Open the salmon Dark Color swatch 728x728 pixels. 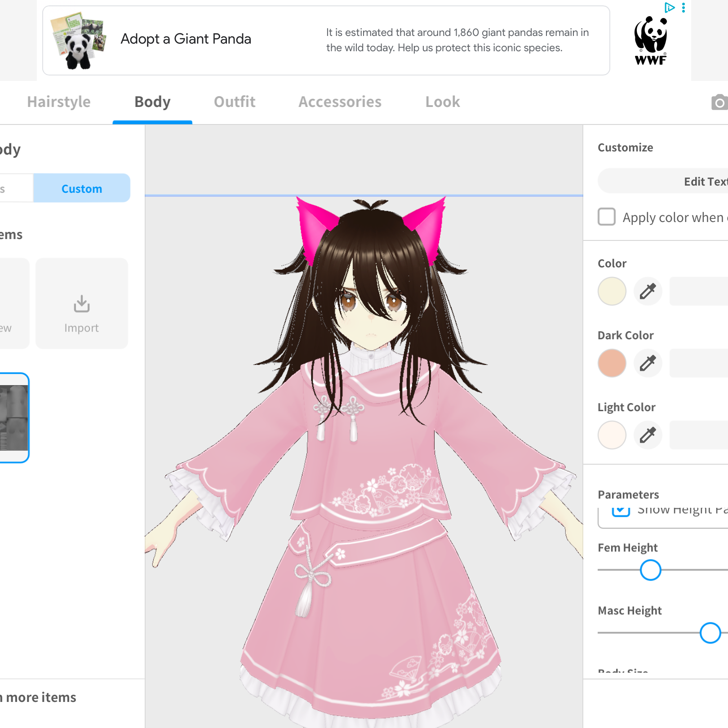(612, 363)
